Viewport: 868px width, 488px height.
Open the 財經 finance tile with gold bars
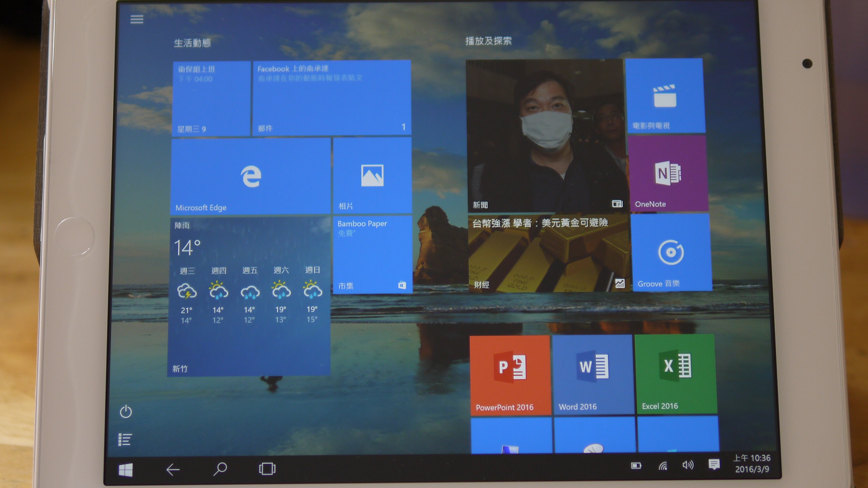pyautogui.click(x=549, y=253)
